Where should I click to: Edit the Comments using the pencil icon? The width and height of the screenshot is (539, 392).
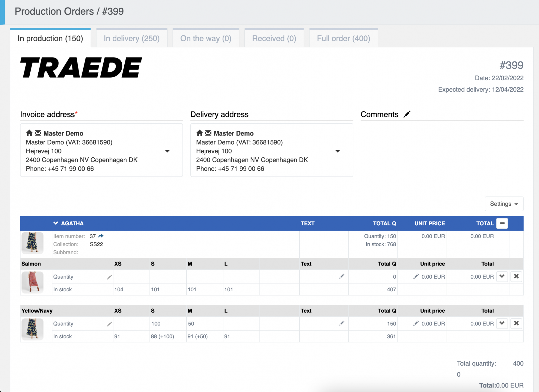[x=407, y=114]
